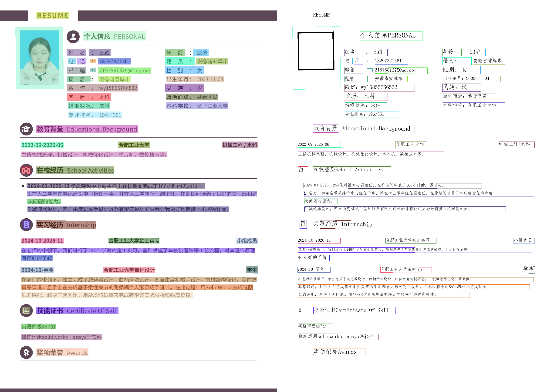Click the school building icon for School Activities

pyautogui.click(x=26, y=170)
